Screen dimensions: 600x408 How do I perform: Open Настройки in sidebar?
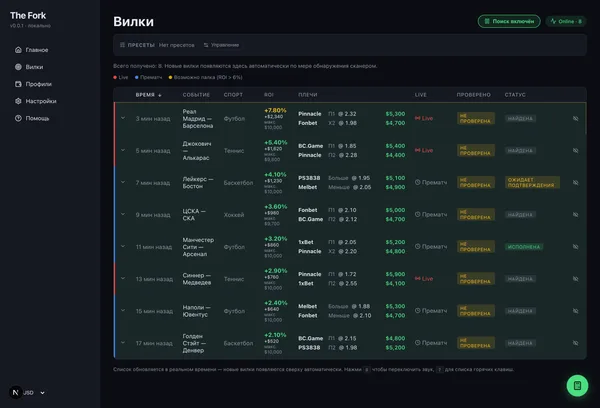[41, 101]
